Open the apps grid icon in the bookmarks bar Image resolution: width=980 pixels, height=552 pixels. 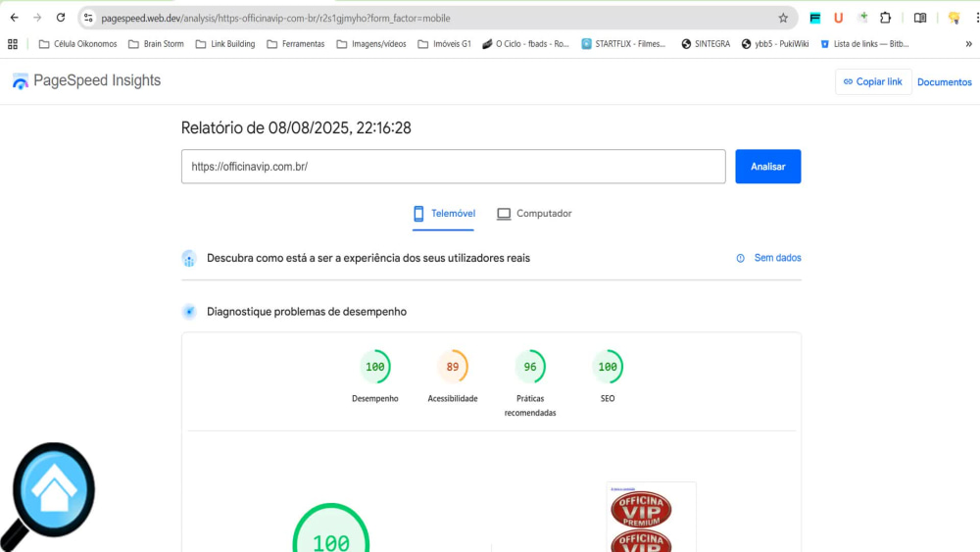13,44
